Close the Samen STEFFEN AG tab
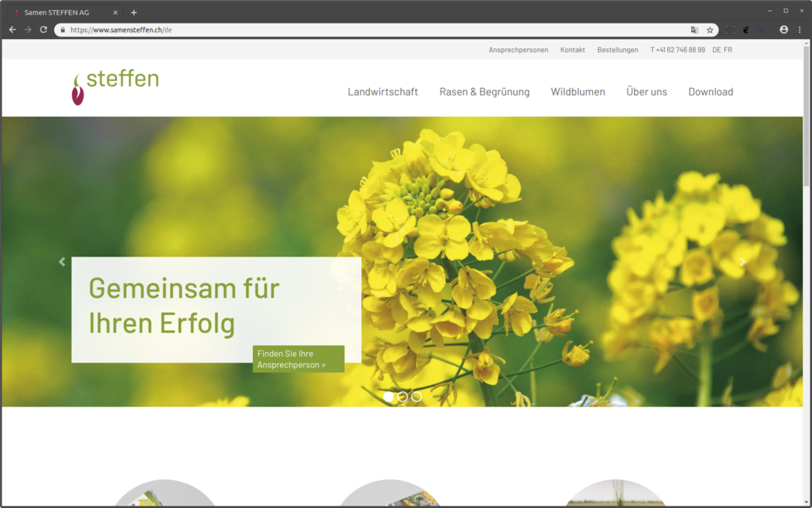812x508 pixels. pyautogui.click(x=116, y=13)
